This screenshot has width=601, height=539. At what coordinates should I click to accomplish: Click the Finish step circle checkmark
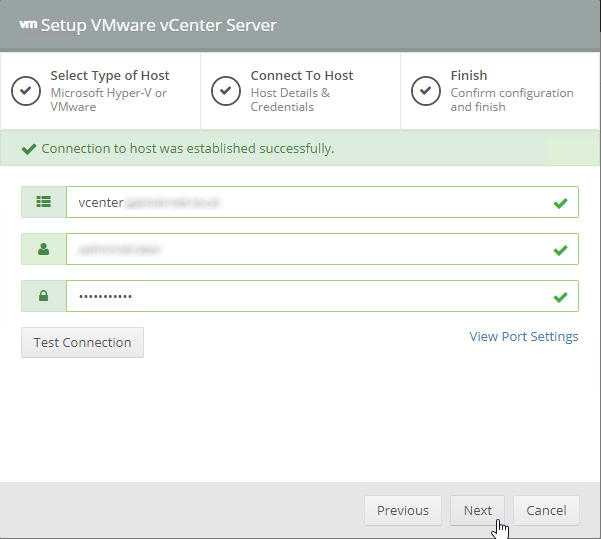point(426,91)
